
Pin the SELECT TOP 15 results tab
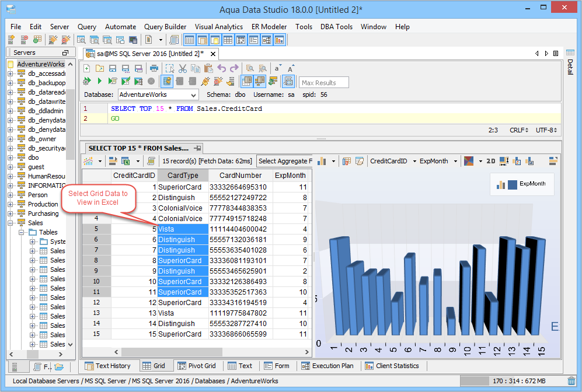[198, 148]
